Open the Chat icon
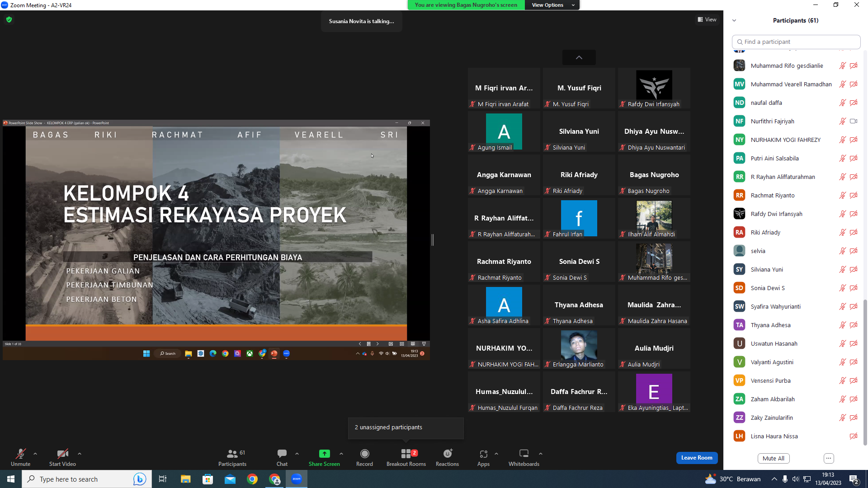Screen dimensions: 868x488 [x=282, y=454]
